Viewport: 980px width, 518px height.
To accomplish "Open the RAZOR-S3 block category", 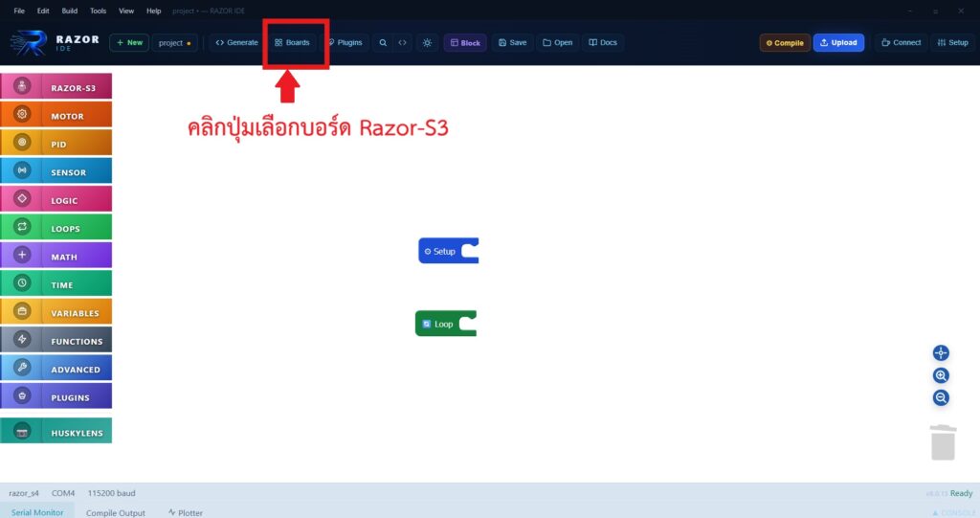I will pyautogui.click(x=56, y=86).
